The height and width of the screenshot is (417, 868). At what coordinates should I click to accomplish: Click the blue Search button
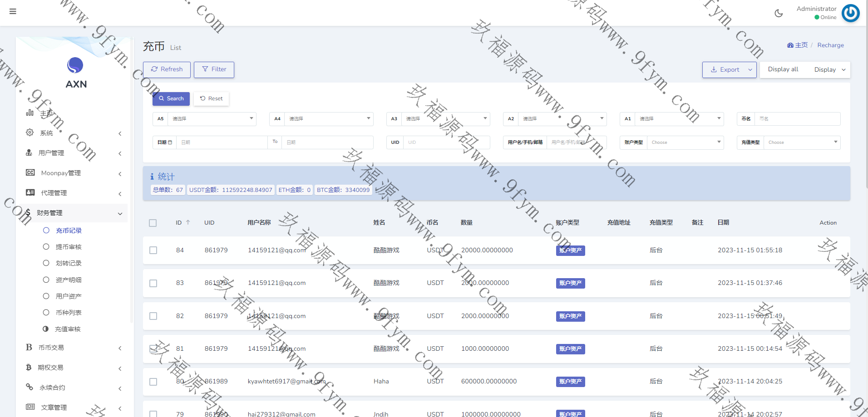click(171, 98)
